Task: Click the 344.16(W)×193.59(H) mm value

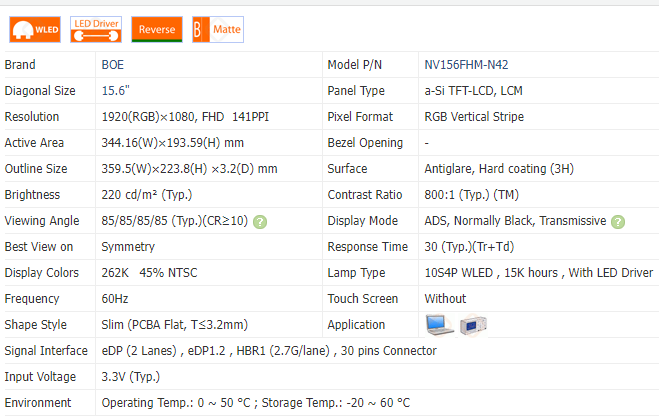Action: pyautogui.click(x=173, y=143)
